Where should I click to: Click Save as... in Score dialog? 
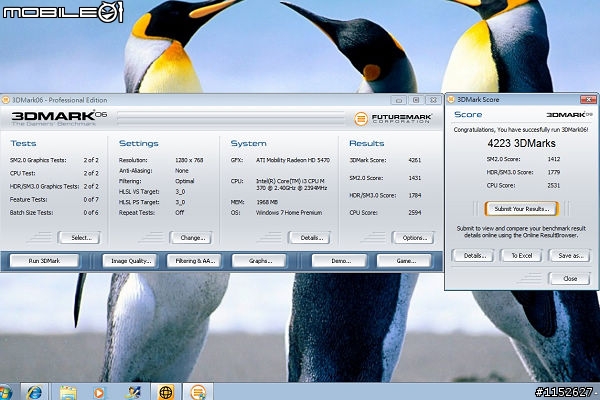coord(570,255)
